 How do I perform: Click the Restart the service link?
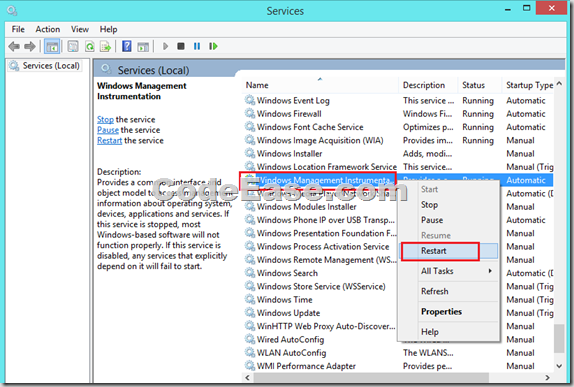(109, 141)
